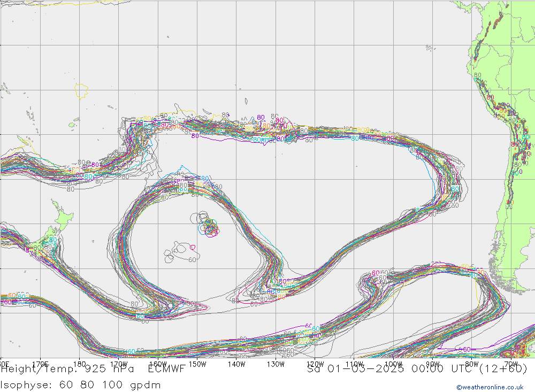Image resolution: width=535 pixels, height=392 pixels.
Task: Click the "ECMWF" model label
Action: (166, 369)
